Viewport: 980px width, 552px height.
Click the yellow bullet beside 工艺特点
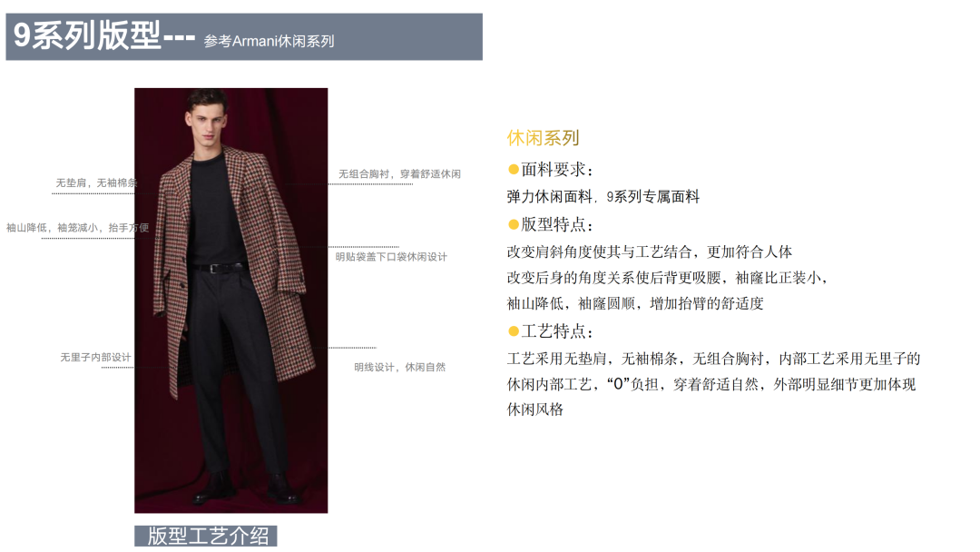click(x=514, y=330)
